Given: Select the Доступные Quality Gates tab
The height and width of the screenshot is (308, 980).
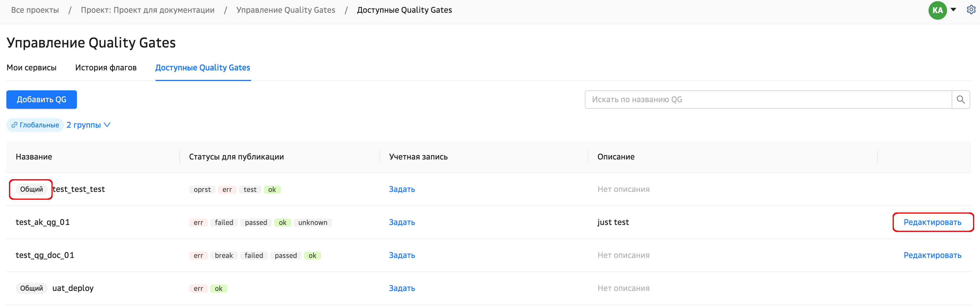Looking at the screenshot, I should [202, 67].
